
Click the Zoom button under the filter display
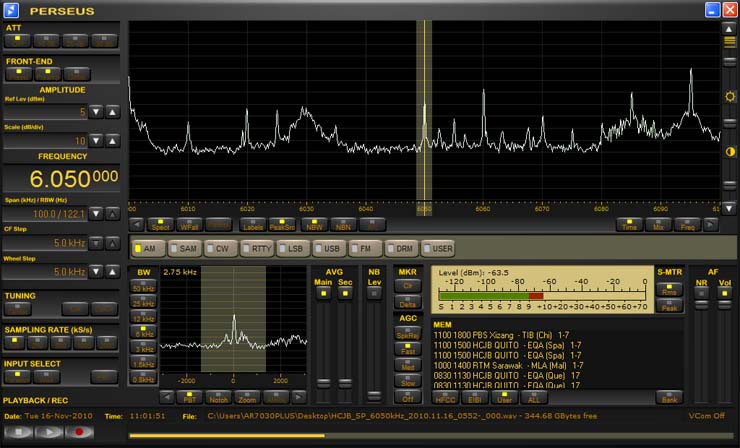[x=247, y=397]
